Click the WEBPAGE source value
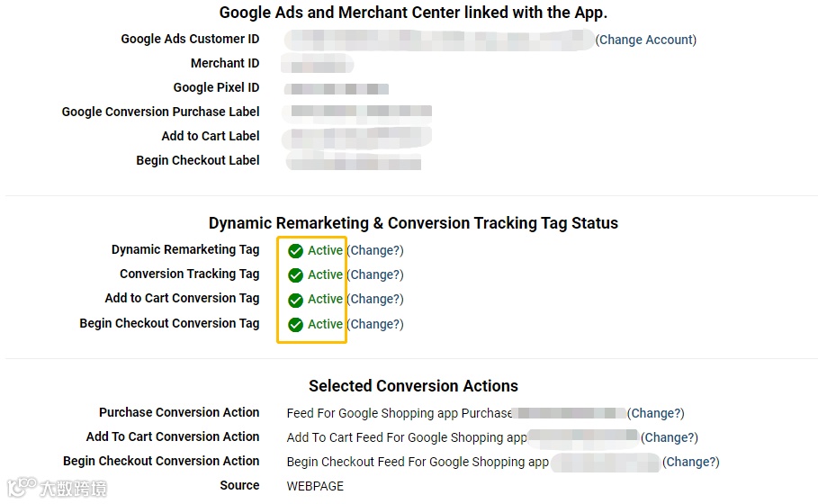This screenshot has width=818, height=504. (x=315, y=486)
